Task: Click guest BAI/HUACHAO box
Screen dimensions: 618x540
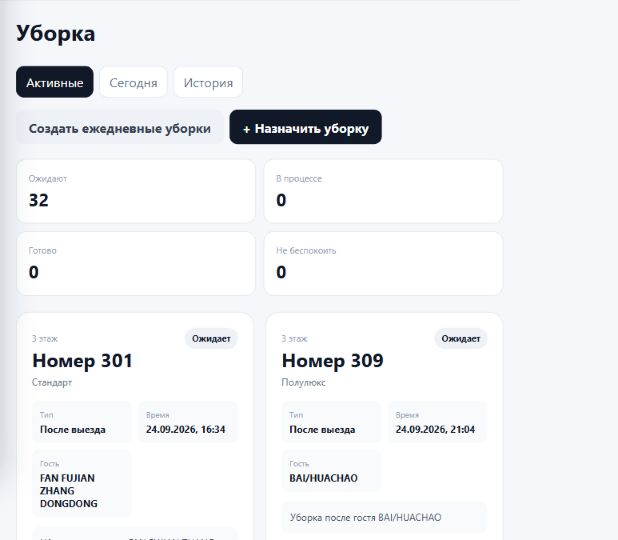Action: 331,471
